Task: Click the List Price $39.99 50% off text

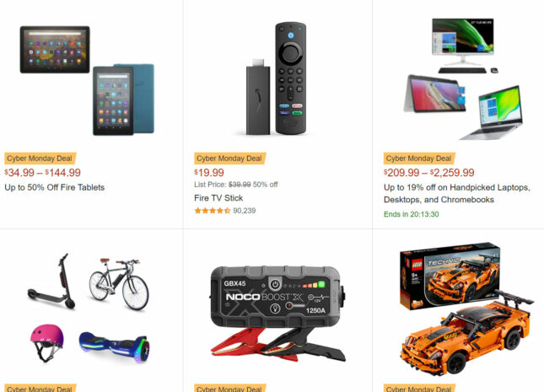Action: [236, 185]
